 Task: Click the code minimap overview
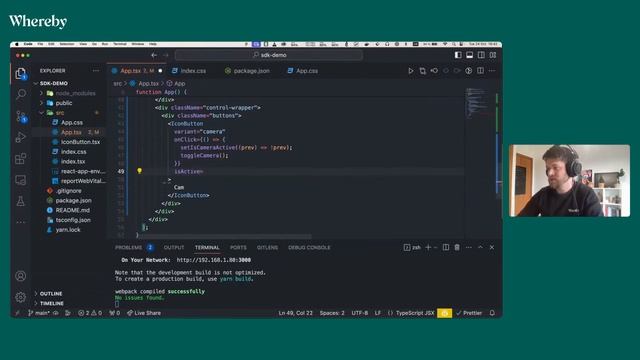[478, 102]
